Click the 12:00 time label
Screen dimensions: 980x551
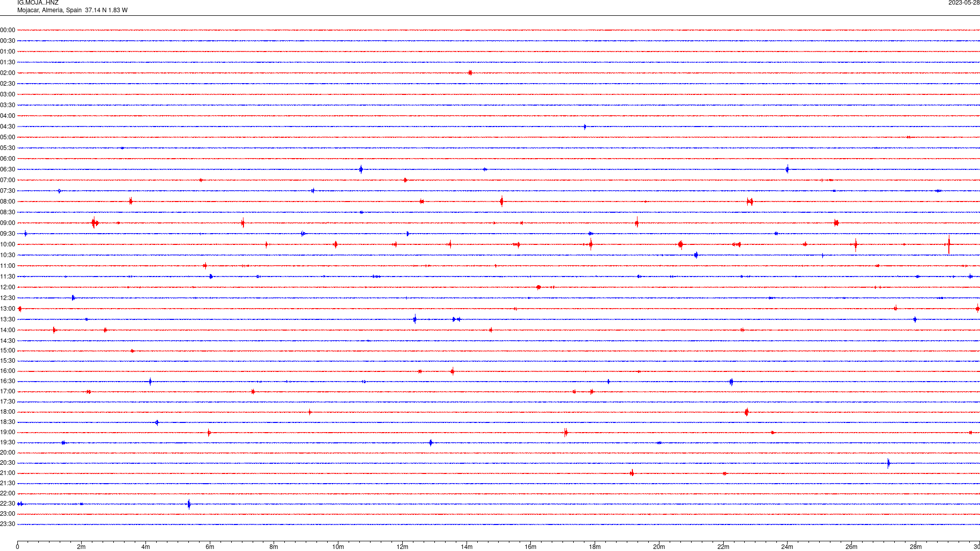tap(8, 287)
